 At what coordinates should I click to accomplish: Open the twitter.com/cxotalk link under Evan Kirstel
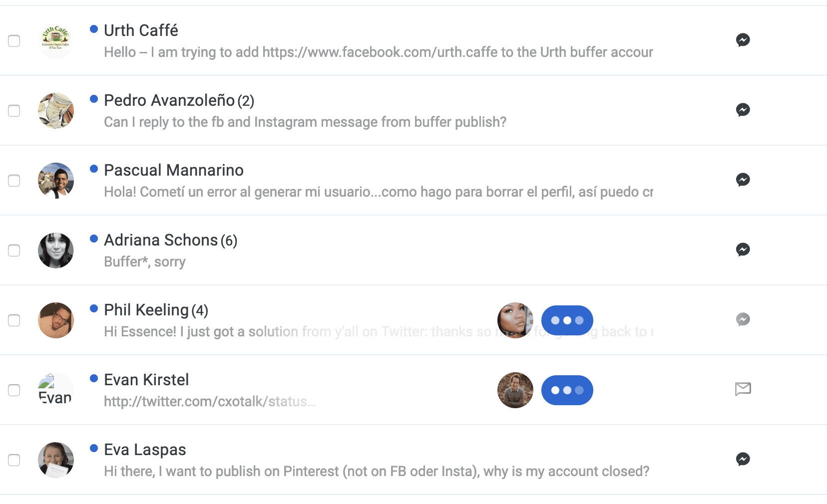click(209, 401)
